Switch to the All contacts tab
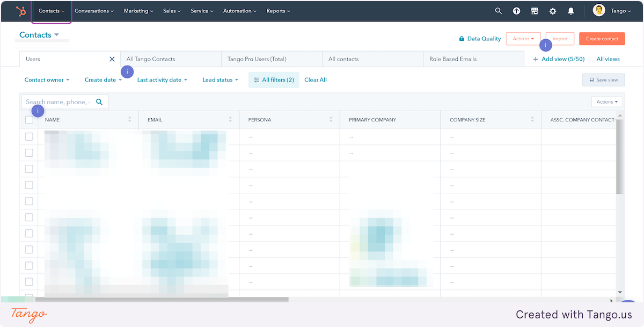Viewport: 644px width, 327px height. click(x=372, y=59)
